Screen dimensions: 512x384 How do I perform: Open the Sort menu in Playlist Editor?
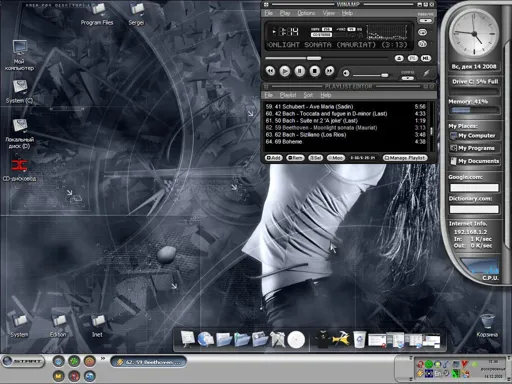pyautogui.click(x=308, y=95)
